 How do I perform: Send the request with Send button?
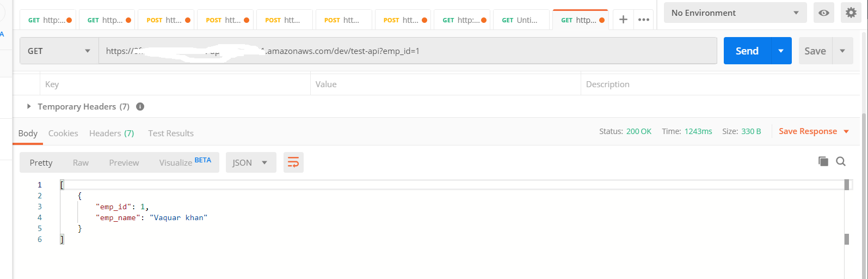(x=747, y=51)
